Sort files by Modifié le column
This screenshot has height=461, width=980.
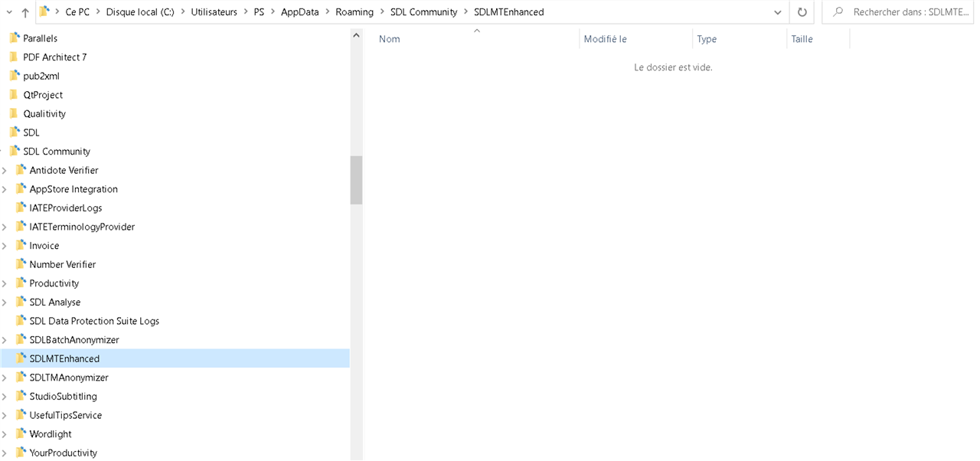(x=605, y=39)
